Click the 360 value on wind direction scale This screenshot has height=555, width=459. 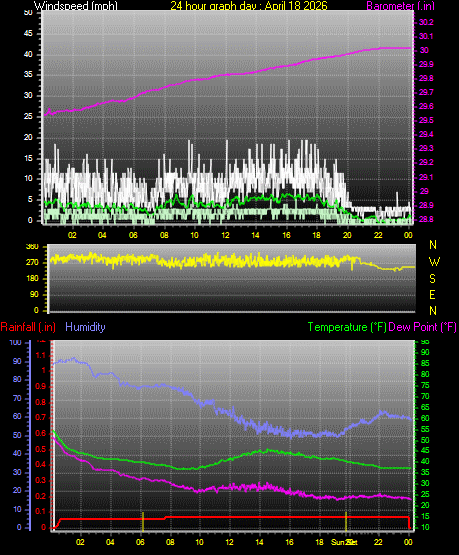point(32,247)
